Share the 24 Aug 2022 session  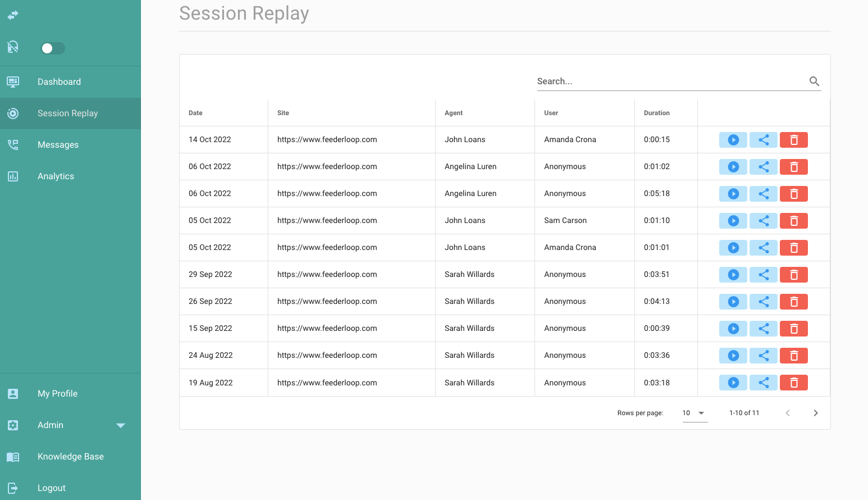coord(764,356)
